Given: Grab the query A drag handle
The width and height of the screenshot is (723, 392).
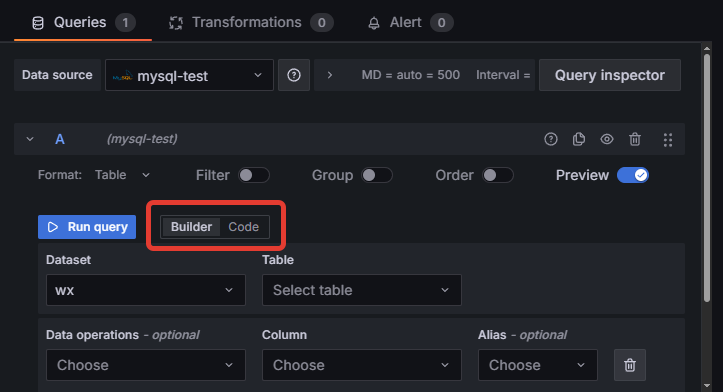Looking at the screenshot, I should (x=667, y=139).
